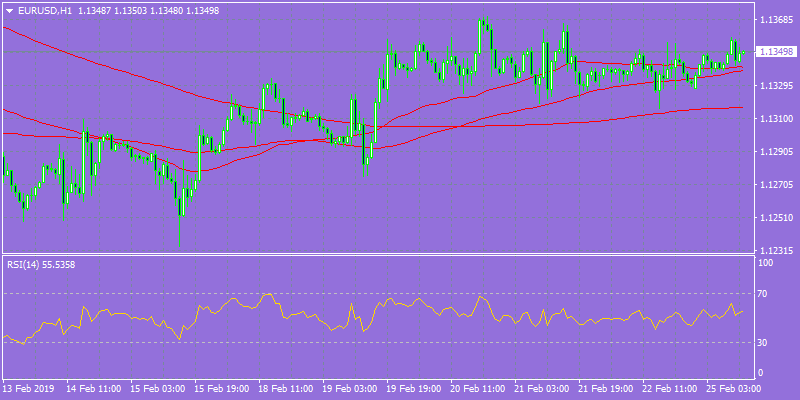Click RSI scale level 30

click(764, 343)
